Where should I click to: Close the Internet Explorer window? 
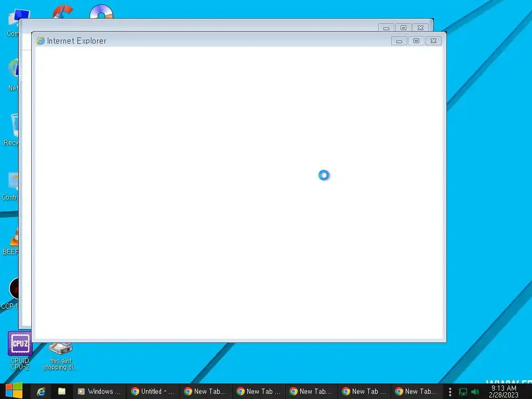(x=433, y=41)
